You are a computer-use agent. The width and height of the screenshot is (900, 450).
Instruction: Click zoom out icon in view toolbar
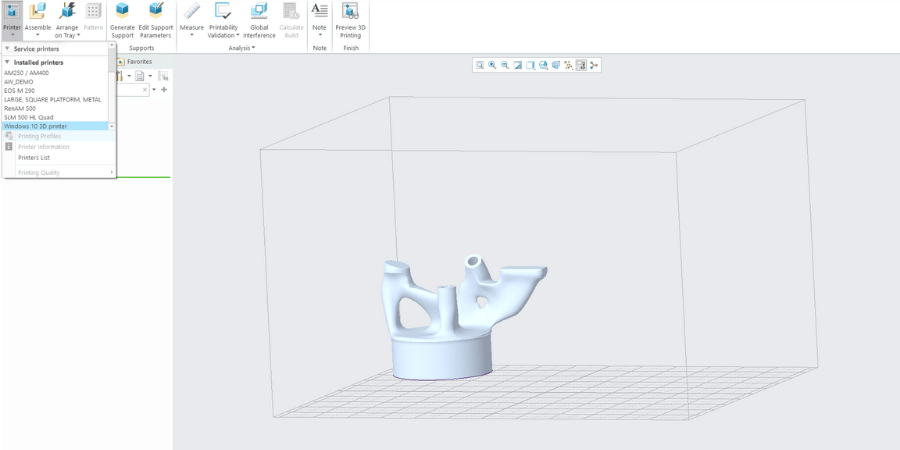click(x=505, y=65)
